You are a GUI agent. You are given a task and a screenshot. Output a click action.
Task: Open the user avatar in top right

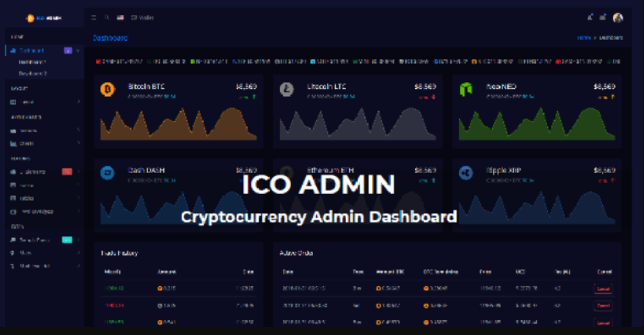[618, 18]
